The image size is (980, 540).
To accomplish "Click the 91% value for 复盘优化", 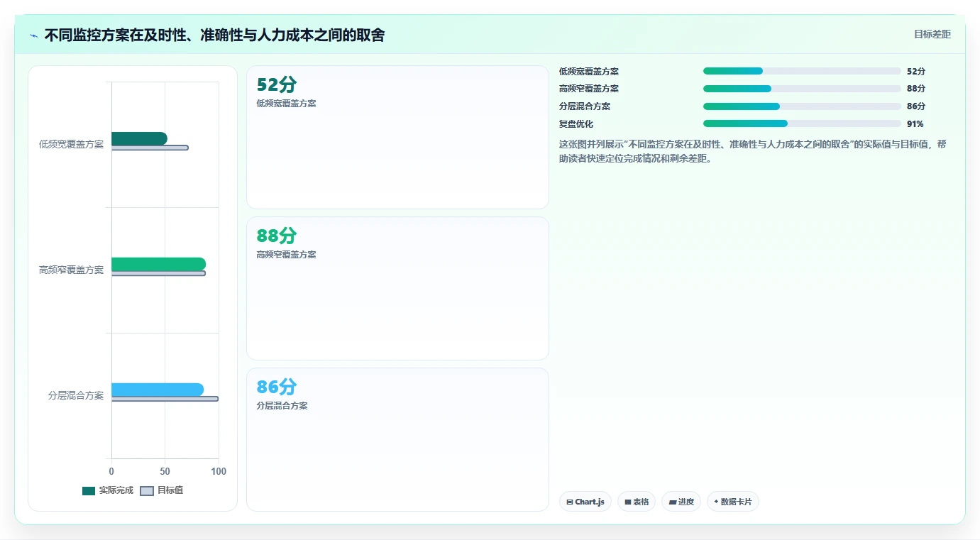I will tap(915, 124).
